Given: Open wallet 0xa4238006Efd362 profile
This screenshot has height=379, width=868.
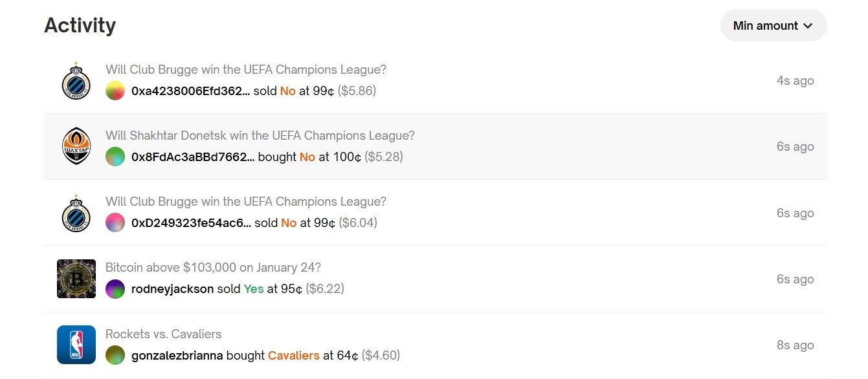Looking at the screenshot, I should 191,91.
